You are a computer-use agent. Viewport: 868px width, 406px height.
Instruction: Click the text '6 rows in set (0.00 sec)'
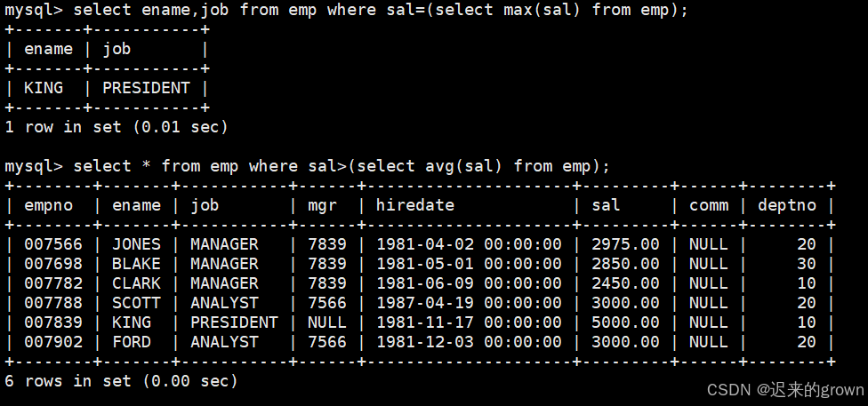tap(121, 381)
